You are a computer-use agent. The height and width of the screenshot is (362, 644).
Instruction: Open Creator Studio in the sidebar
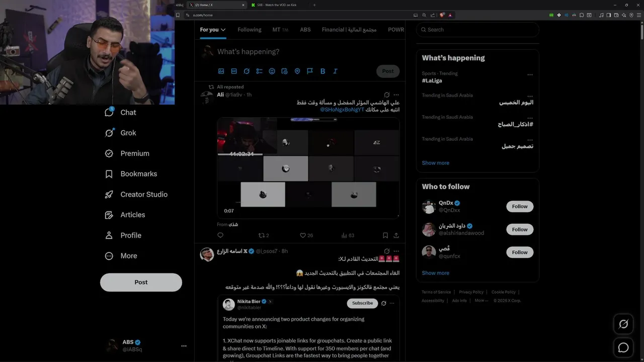[x=136, y=194]
